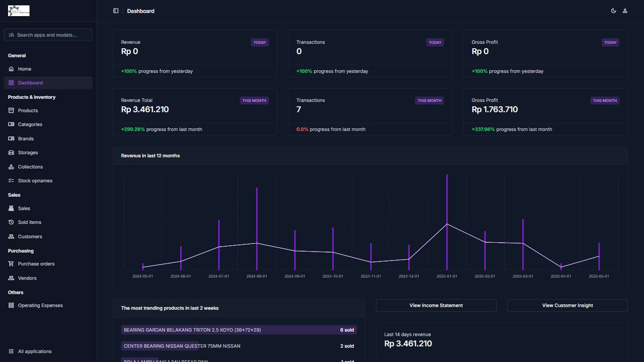Select Operating Expenses menu entry
Image resolution: width=644 pixels, height=362 pixels.
tap(48, 305)
